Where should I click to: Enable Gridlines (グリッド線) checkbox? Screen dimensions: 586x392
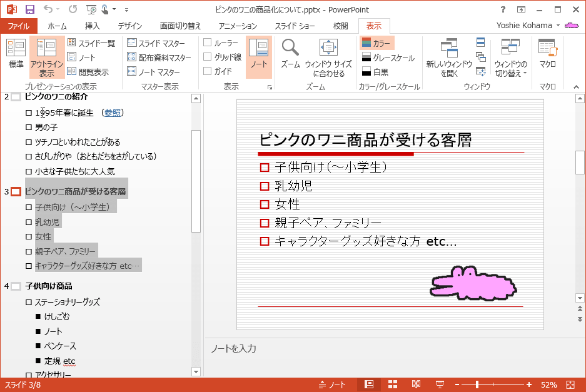(x=208, y=57)
